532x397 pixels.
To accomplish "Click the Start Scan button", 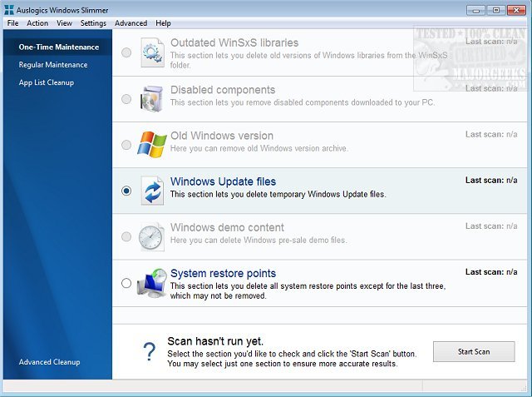I will coord(474,351).
